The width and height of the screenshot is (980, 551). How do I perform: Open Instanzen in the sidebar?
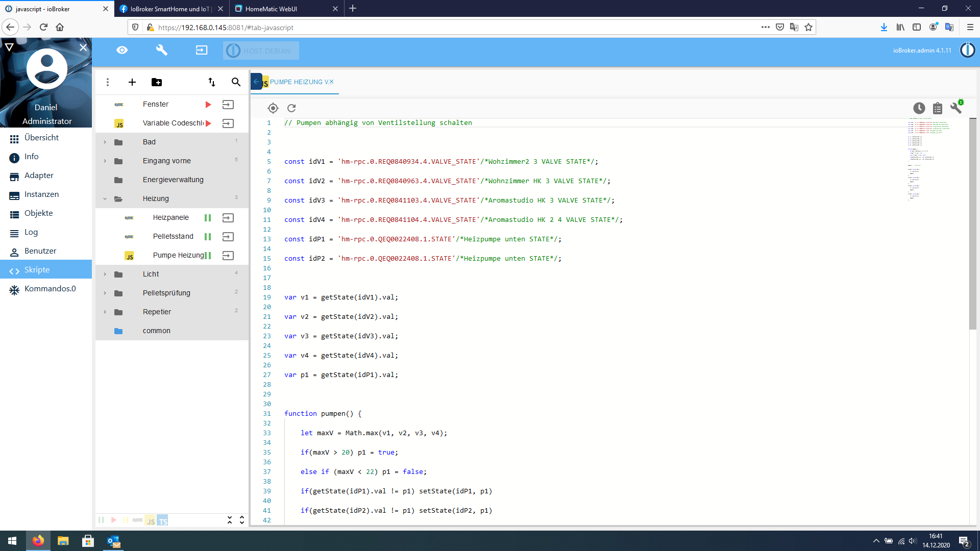[x=41, y=194]
